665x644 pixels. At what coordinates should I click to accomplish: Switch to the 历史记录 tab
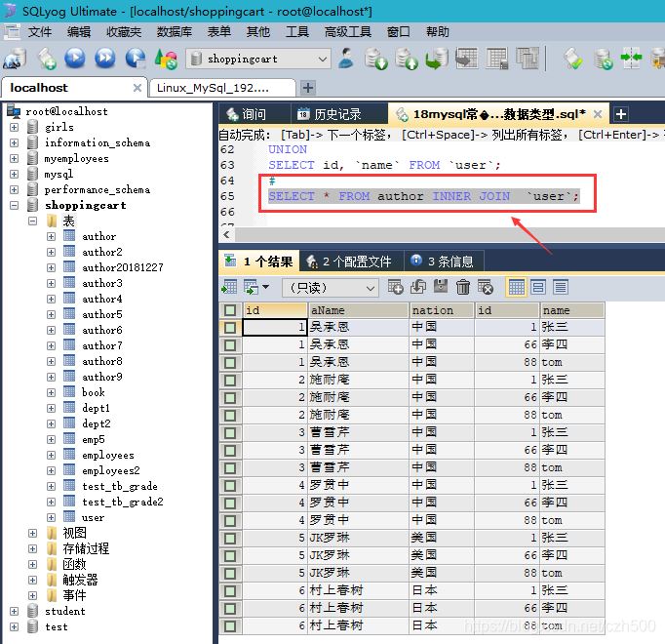click(337, 114)
